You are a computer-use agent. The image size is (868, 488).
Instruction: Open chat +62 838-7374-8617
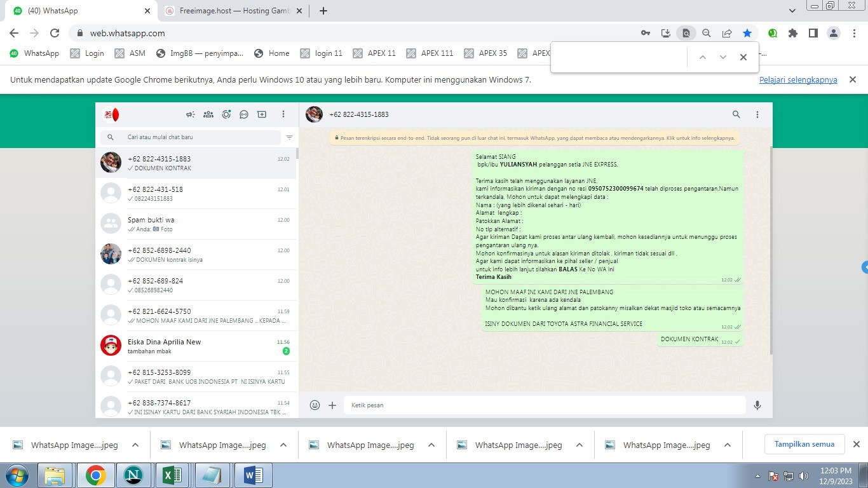[197, 405]
